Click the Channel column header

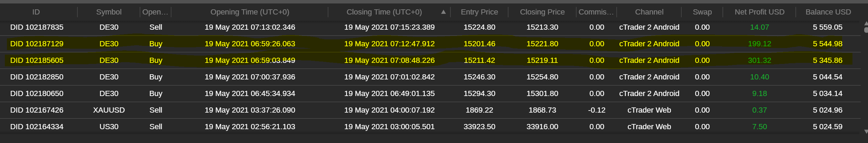(x=649, y=12)
